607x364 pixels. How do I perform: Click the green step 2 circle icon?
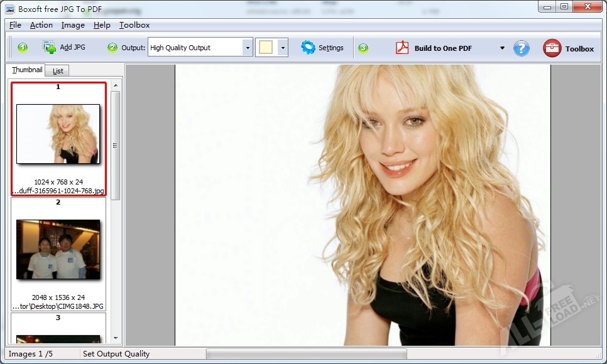[112, 48]
